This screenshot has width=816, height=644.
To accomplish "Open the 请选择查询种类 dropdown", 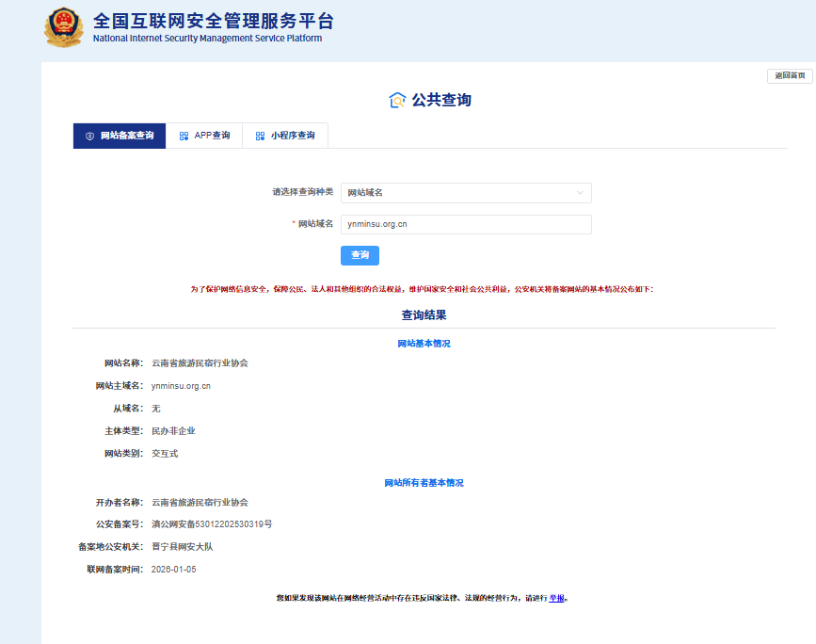I will [x=466, y=192].
